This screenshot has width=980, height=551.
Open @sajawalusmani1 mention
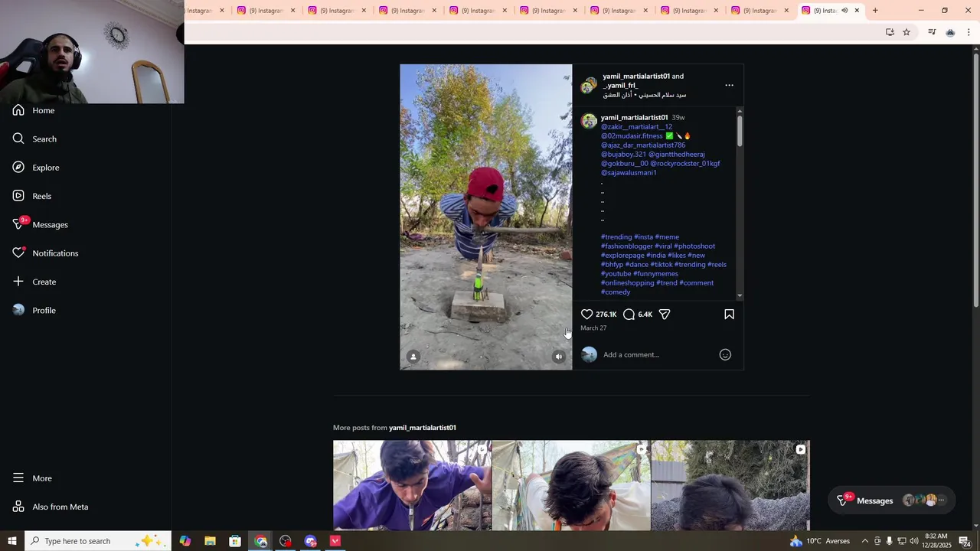point(629,173)
